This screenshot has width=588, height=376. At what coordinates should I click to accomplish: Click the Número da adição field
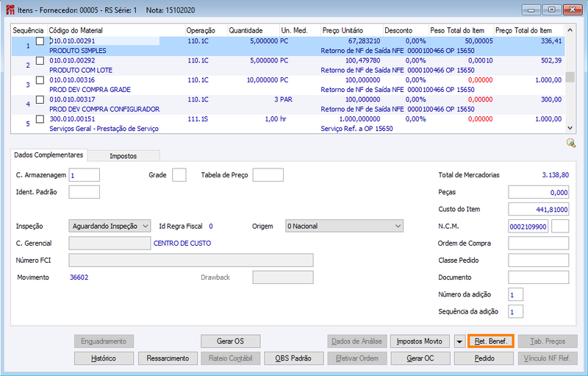click(515, 294)
